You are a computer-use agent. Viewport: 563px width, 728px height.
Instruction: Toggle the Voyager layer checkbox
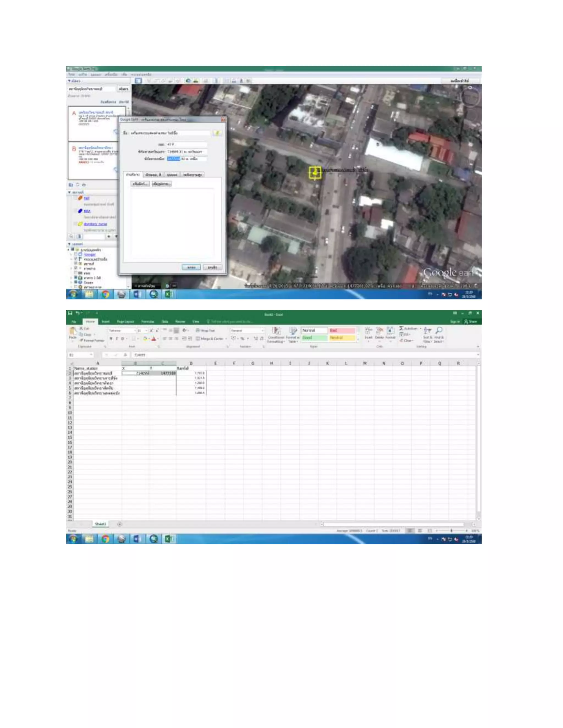coord(76,254)
